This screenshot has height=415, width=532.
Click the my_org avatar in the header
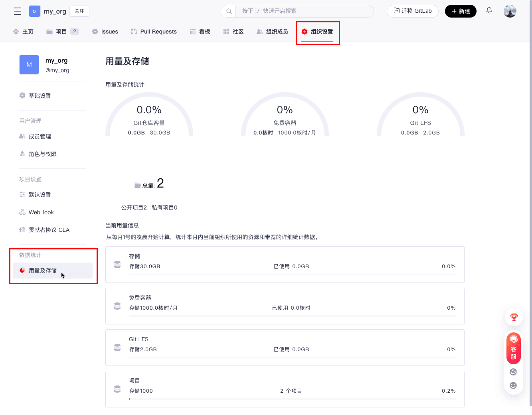[35, 11]
